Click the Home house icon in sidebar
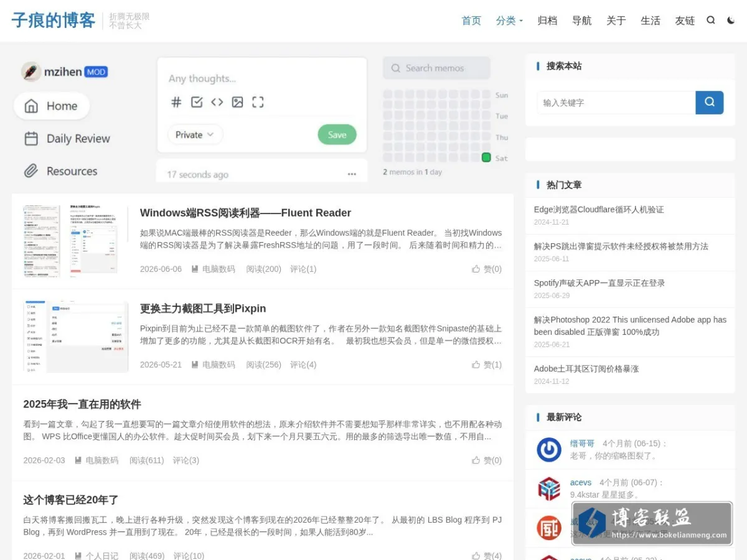Screen dimensions: 747x560 pos(31,106)
